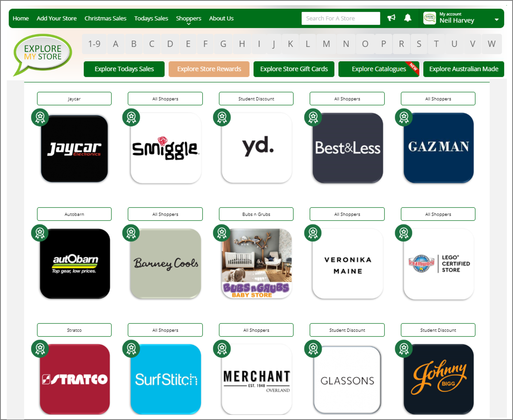Click the rewards badge on Stratco tile
This screenshot has width=513, height=420.
[x=40, y=349]
